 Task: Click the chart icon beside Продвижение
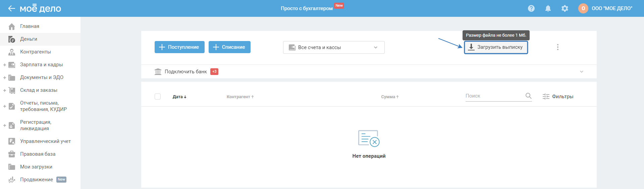pyautogui.click(x=12, y=180)
